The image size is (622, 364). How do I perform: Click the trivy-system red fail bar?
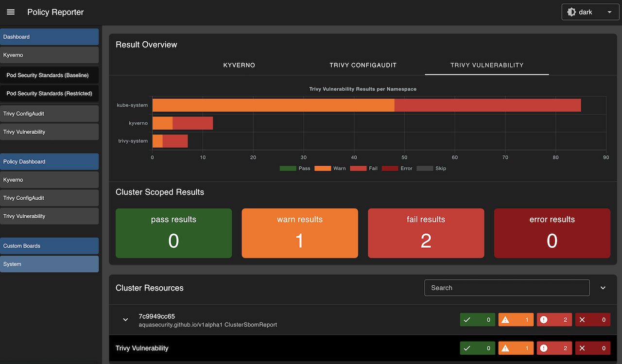pyautogui.click(x=175, y=141)
